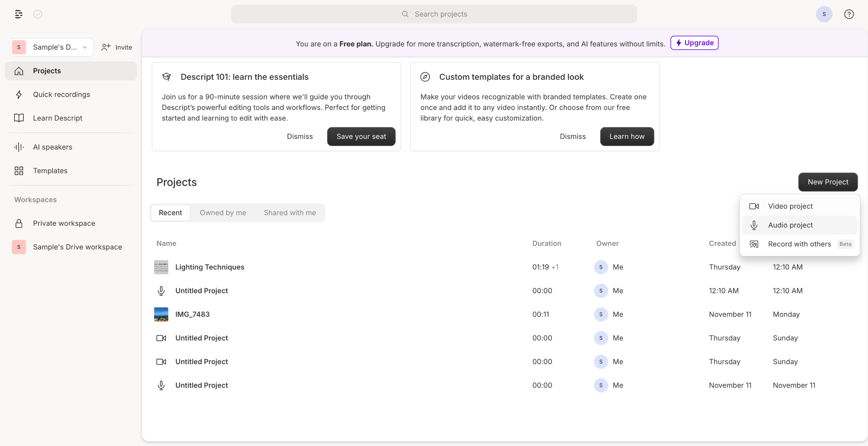The image size is (868, 446).
Task: Click the New Project button
Action: point(828,182)
